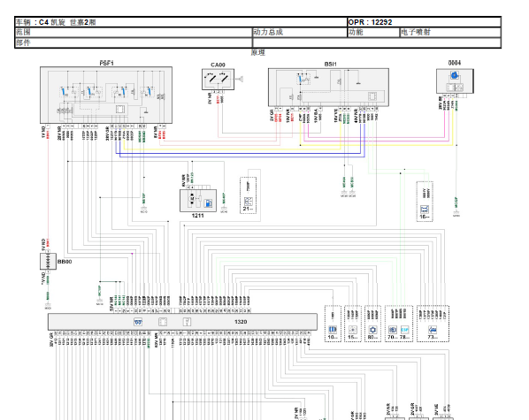Image resolution: width=529 pixels, height=420 pixels.
Task: Click the hexagon icon above label 80--
Action: pyautogui.click(x=372, y=330)
